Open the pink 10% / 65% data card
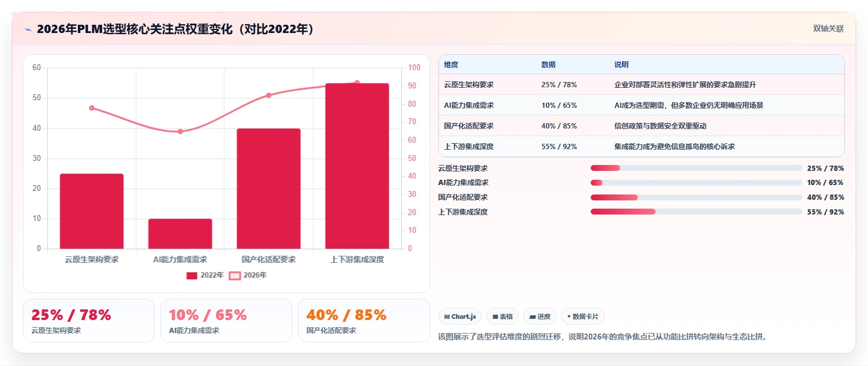The image size is (868, 366). (x=226, y=321)
